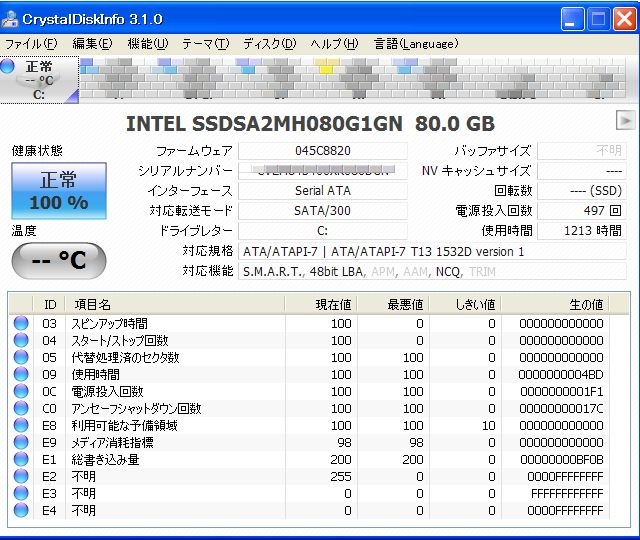
Task: Click the 項目名 column header
Action: 175,304
